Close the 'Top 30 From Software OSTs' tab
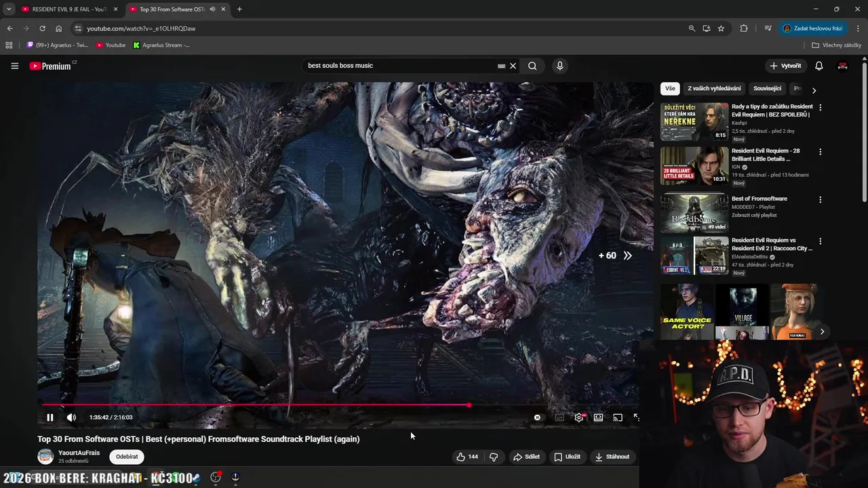The width and height of the screenshot is (868, 488). 223,9
